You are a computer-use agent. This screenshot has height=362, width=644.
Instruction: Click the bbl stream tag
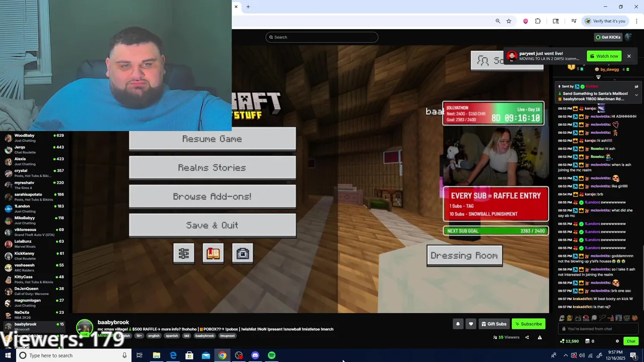pyautogui.click(x=187, y=336)
